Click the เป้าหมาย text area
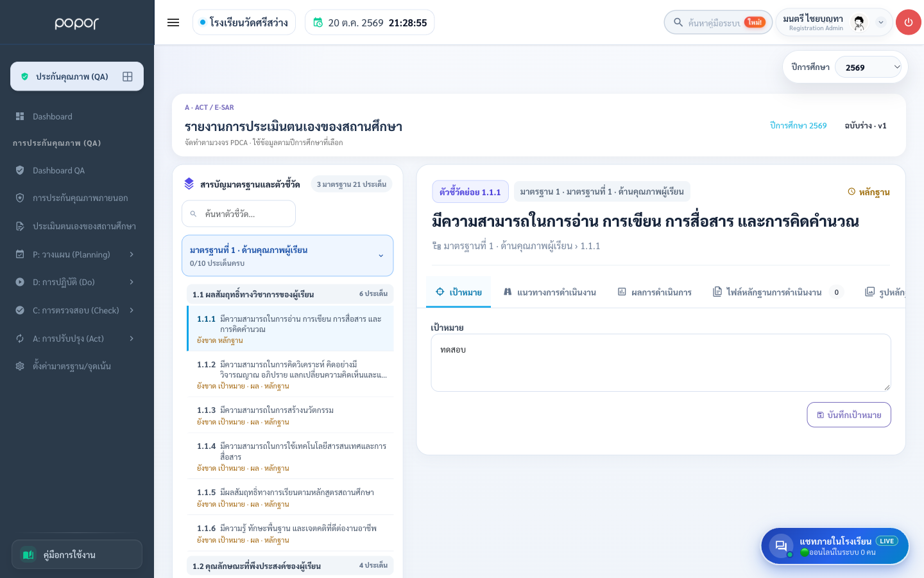 click(x=661, y=363)
